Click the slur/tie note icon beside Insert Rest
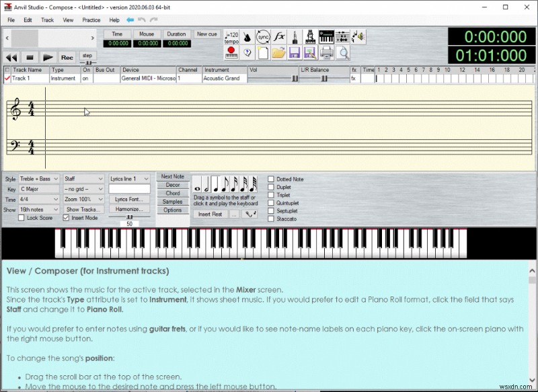The image size is (538, 392). point(249,214)
